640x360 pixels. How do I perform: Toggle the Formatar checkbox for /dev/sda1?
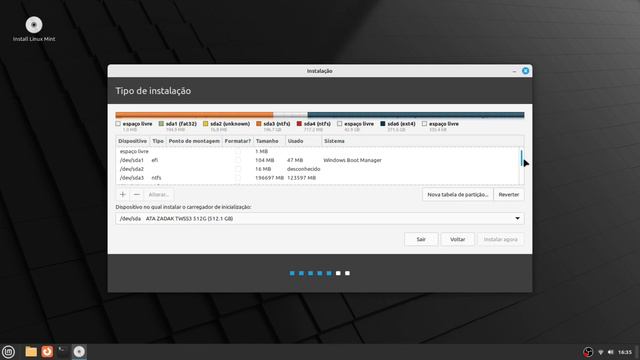[x=238, y=160]
